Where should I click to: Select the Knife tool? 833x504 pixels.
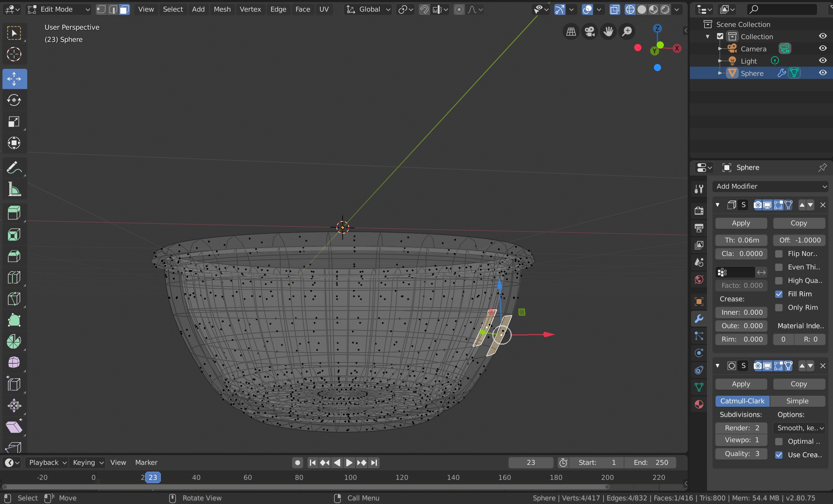14,298
